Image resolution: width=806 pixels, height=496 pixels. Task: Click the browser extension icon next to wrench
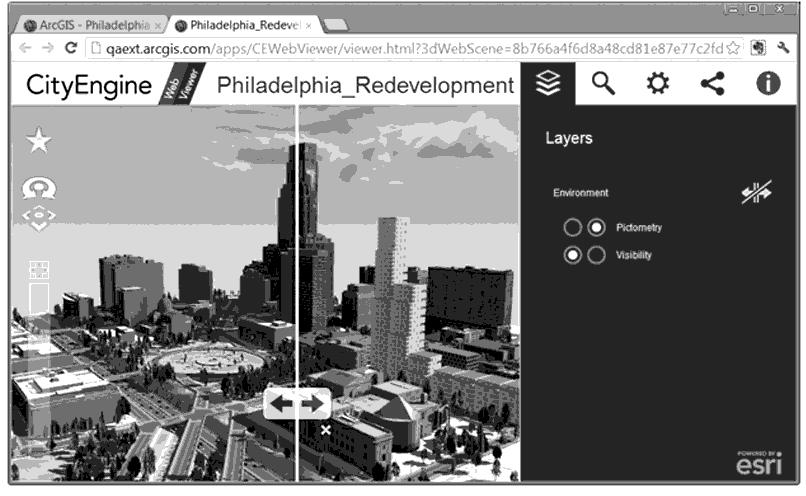click(x=758, y=48)
